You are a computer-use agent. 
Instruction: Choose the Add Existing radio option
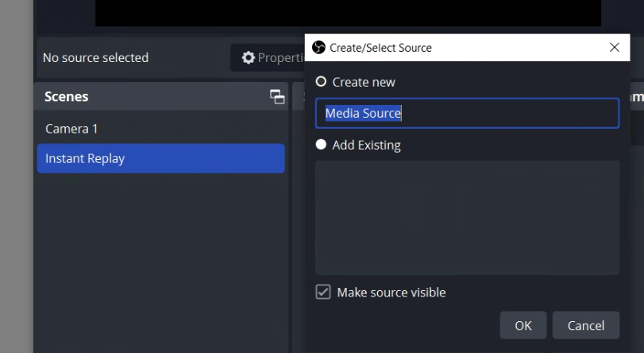click(322, 145)
